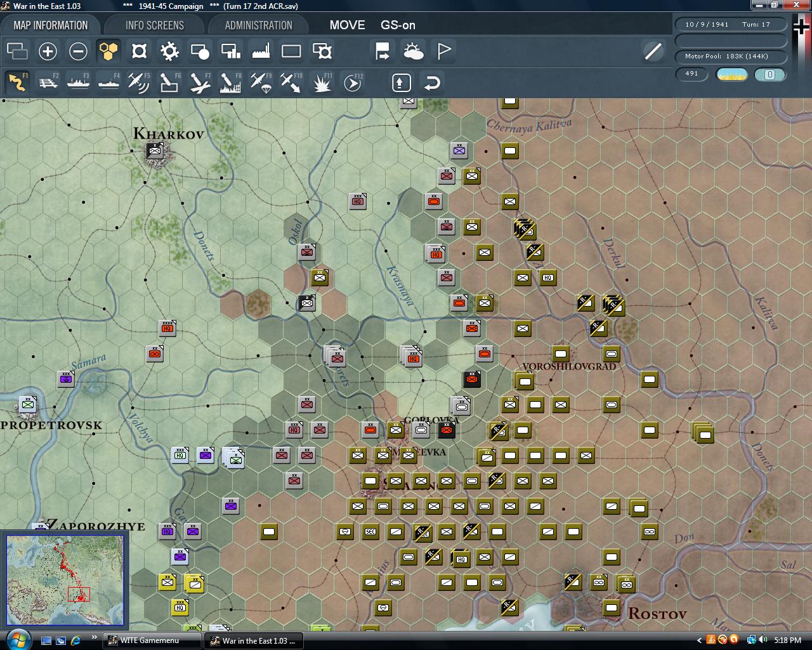Open the INFO SCREENS tab

155,25
